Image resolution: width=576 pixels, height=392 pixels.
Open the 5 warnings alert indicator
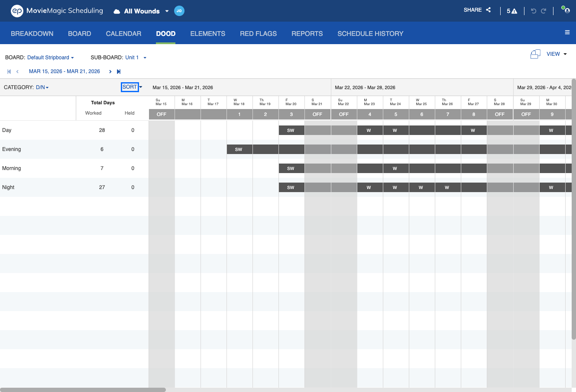[512, 11]
